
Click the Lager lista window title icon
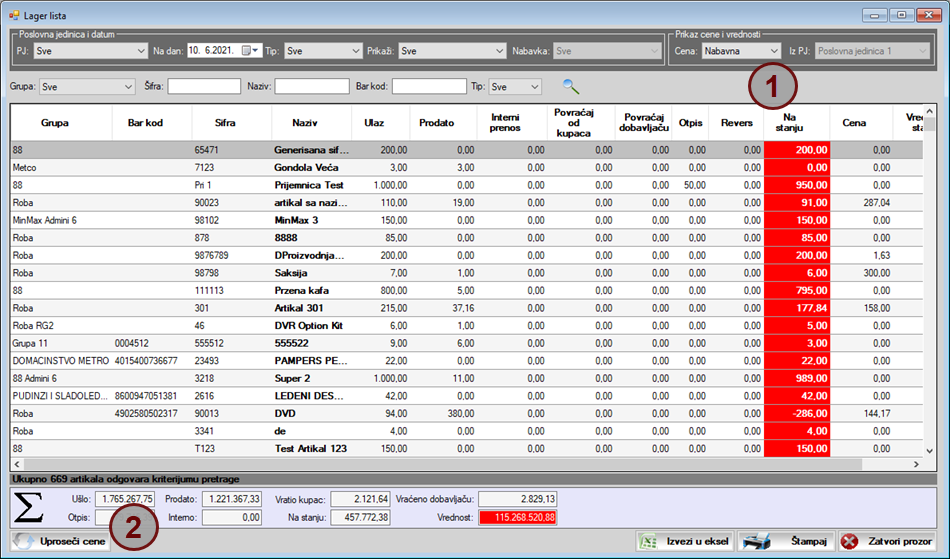click(14, 15)
